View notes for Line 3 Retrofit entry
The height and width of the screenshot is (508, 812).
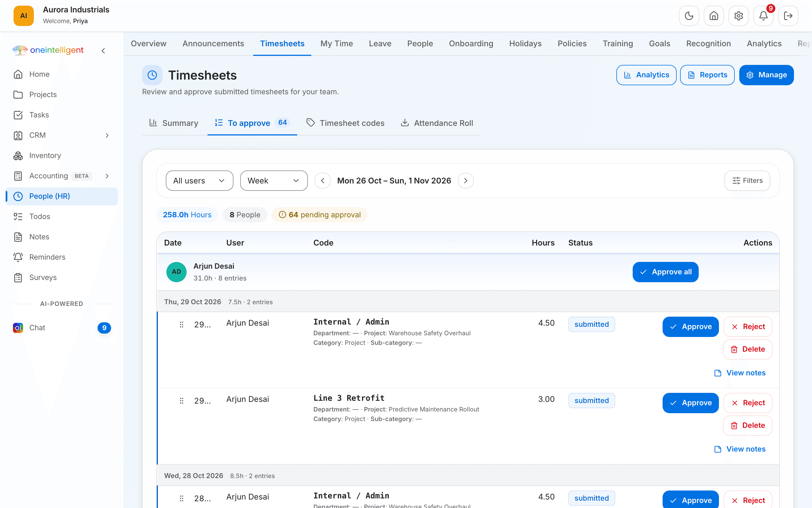pos(740,449)
